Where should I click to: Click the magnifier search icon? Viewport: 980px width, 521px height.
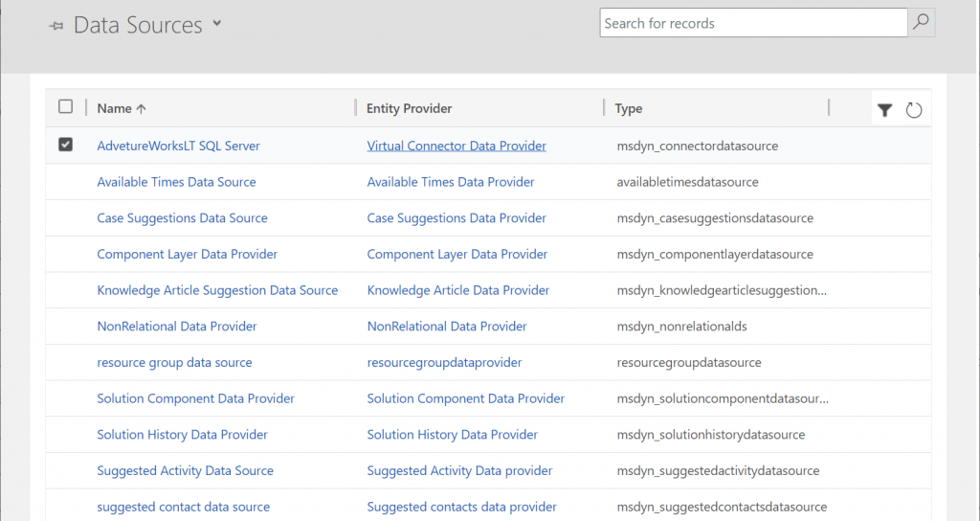(x=921, y=23)
